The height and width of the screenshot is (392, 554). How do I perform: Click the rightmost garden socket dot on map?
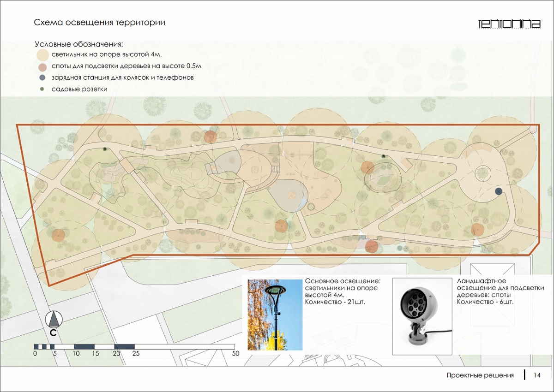(x=383, y=156)
